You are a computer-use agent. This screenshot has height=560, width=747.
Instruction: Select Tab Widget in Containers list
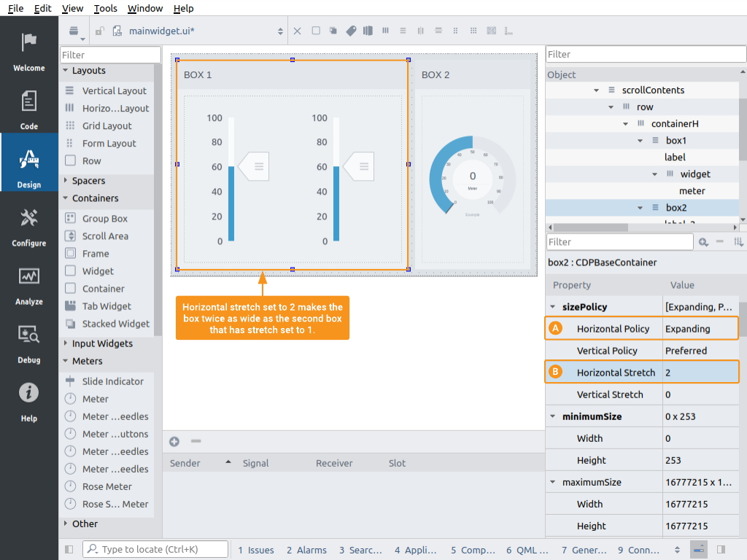click(107, 306)
